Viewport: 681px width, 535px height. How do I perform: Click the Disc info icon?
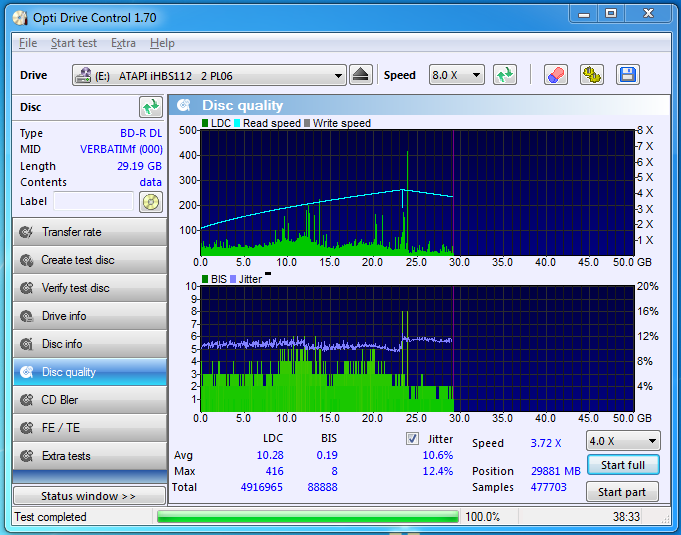[26, 344]
